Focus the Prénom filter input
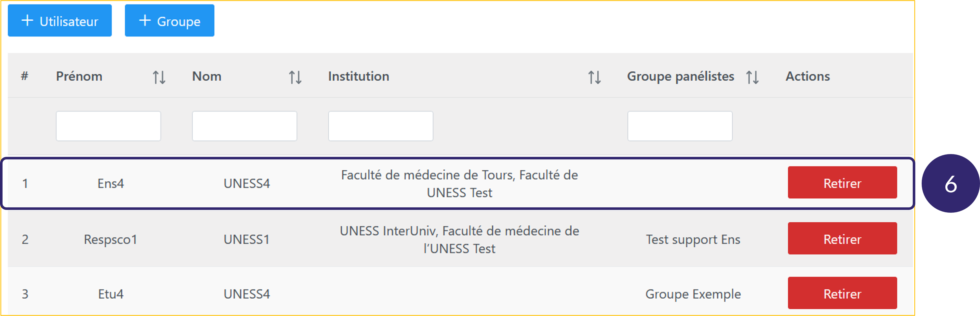The image size is (980, 316). tap(109, 126)
